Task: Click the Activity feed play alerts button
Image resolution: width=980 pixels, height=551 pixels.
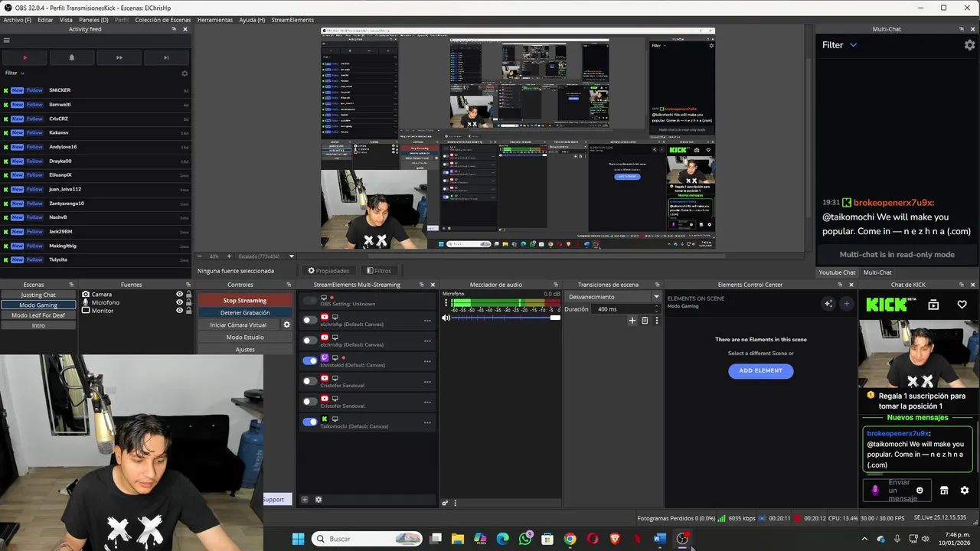Action: [x=24, y=57]
